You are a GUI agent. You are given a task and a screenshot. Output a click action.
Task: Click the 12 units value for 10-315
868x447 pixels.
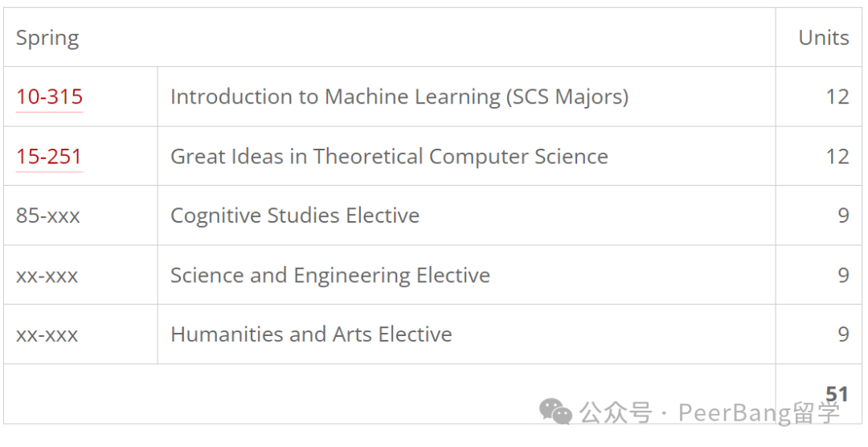point(837,97)
